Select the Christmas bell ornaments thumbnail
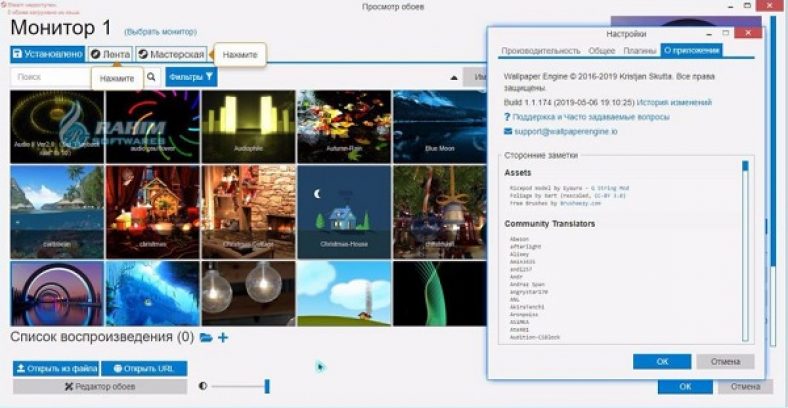 click(x=439, y=212)
